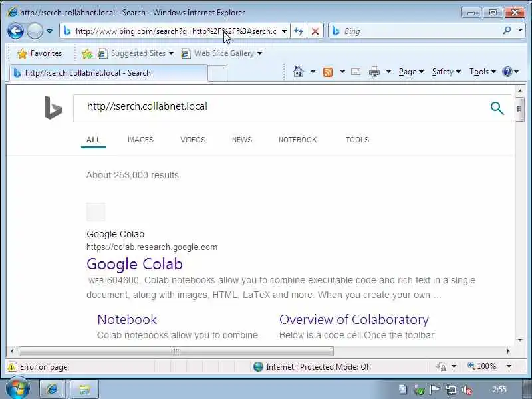The image size is (532, 399).
Task: Click the toolbar search magnifier icon
Action: (507, 31)
